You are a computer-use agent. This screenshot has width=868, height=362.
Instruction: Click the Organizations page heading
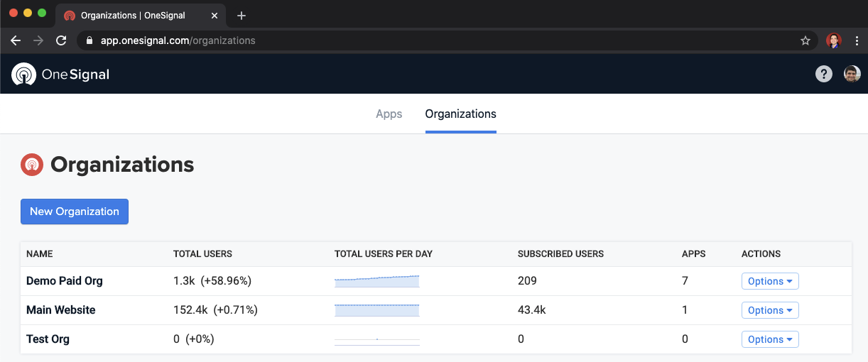click(122, 165)
